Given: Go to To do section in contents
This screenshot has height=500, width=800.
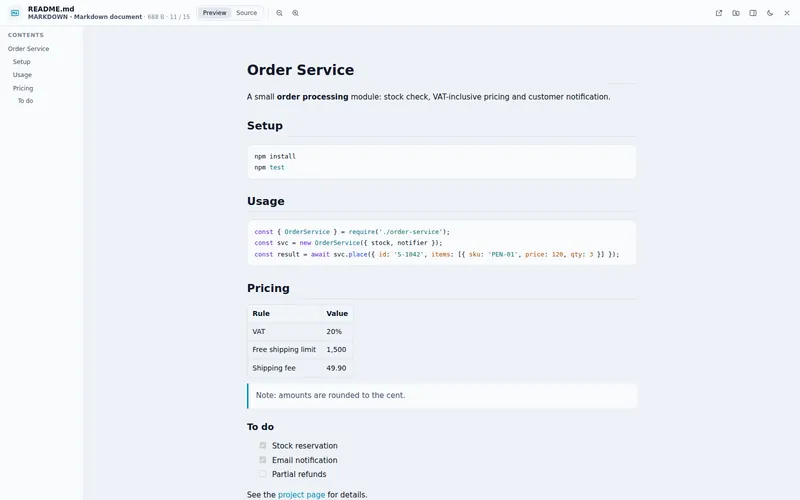Looking at the screenshot, I should coord(26,101).
